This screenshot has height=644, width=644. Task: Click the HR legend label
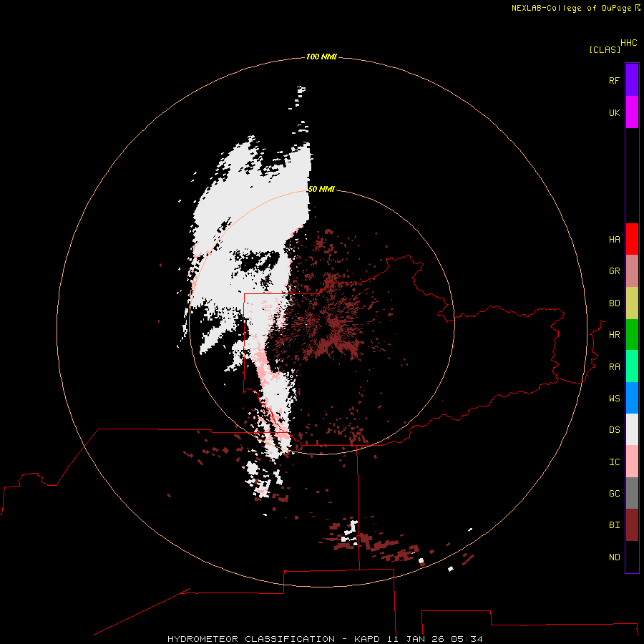(x=615, y=335)
